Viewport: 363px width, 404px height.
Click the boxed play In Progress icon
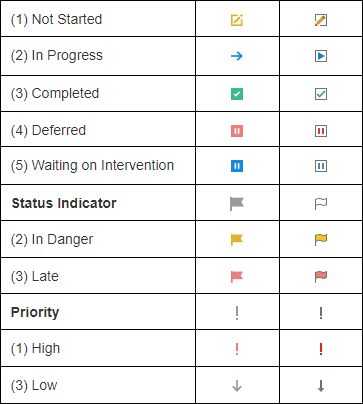pyautogui.click(x=321, y=56)
